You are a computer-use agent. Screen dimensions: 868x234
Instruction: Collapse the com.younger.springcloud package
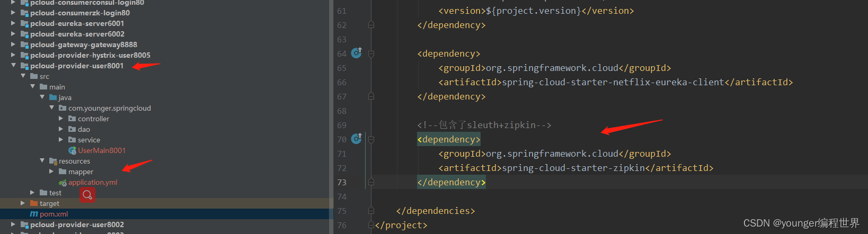pos(51,108)
